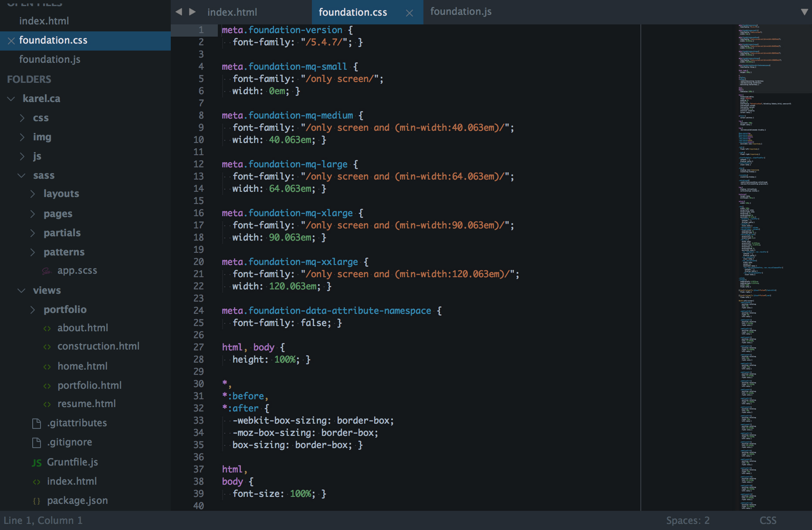Click line number 20 in gutter
This screenshot has width=812, height=530.
coord(199,262)
